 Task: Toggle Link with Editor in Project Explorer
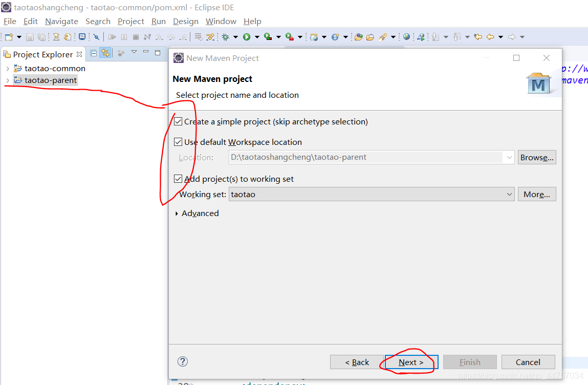[x=105, y=53]
